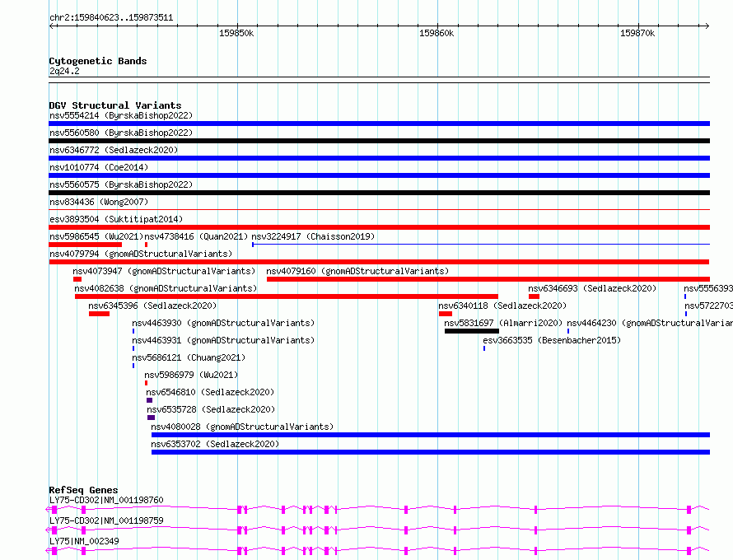Click nsv4079794 (gnomADStructuralVariants) label

click(141, 254)
